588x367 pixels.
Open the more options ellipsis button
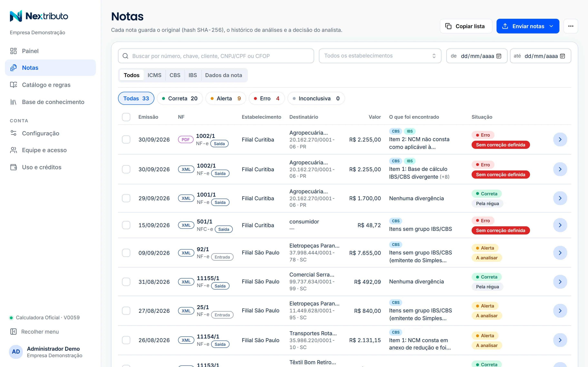click(x=571, y=26)
